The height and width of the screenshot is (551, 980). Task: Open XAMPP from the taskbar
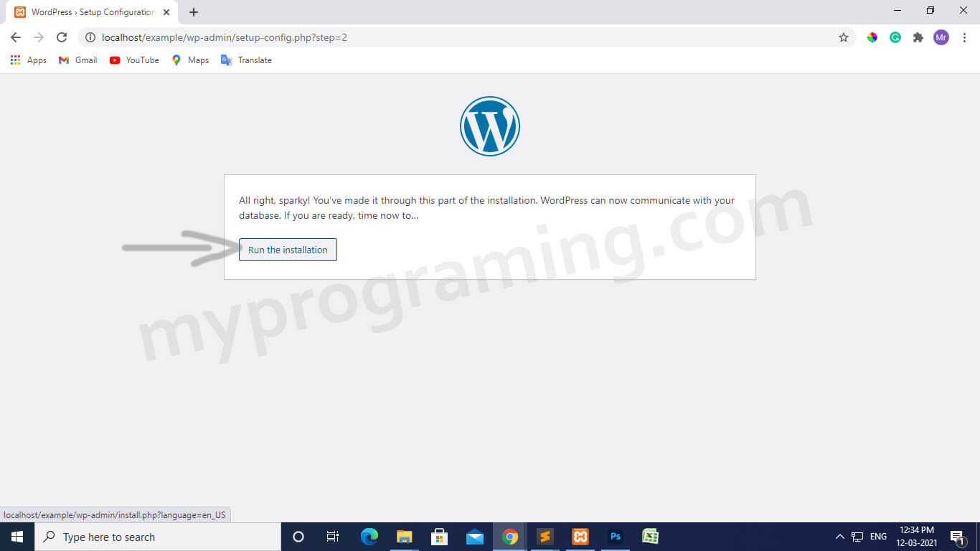(x=580, y=537)
